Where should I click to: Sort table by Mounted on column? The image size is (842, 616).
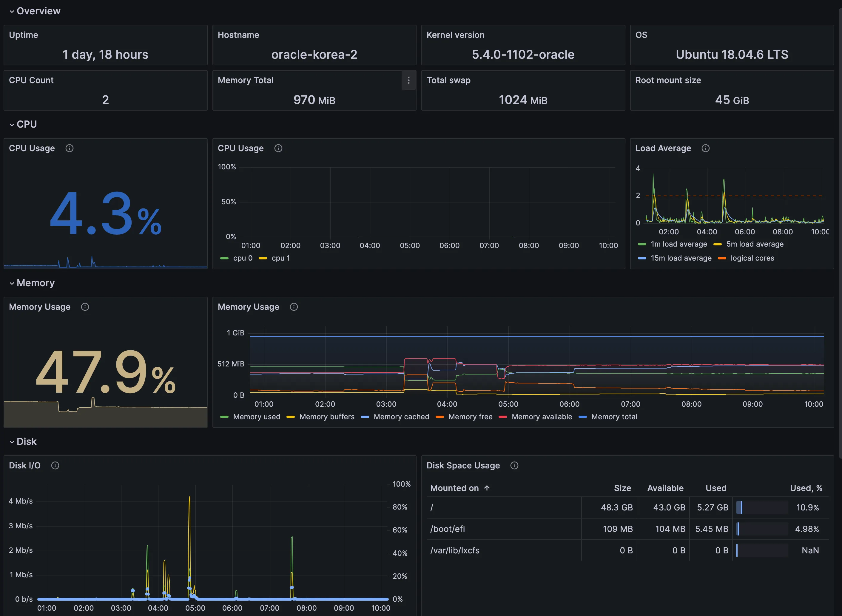454,488
